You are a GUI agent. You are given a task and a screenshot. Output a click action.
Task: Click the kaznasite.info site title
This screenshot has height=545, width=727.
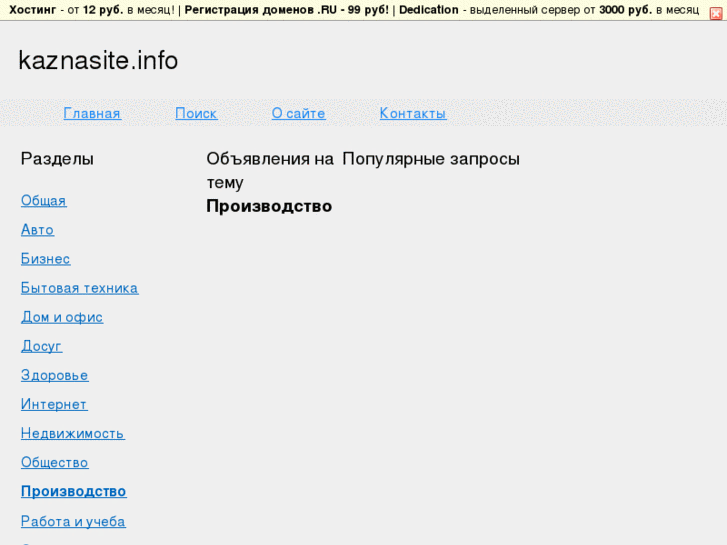(x=98, y=60)
